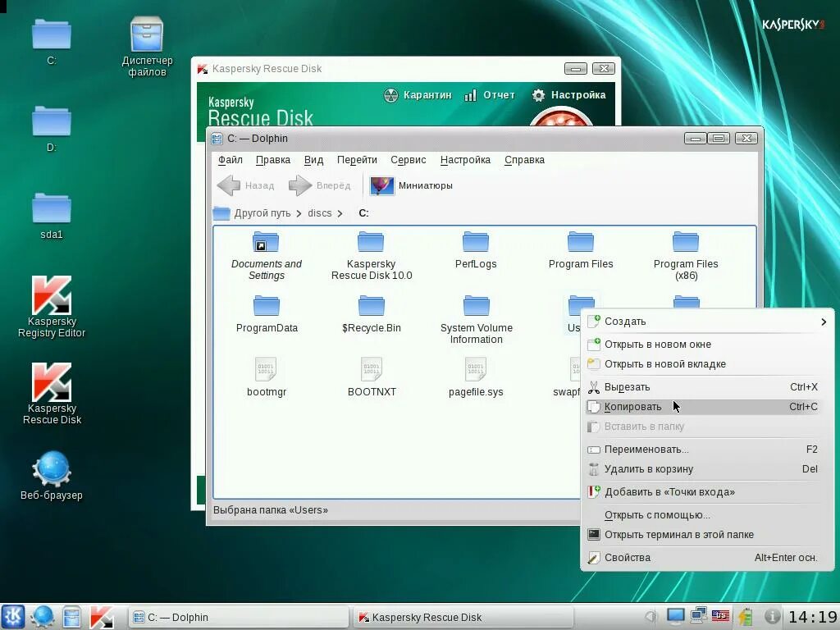Click the clock showing 14:19
This screenshot has height=630, width=840.
click(812, 617)
